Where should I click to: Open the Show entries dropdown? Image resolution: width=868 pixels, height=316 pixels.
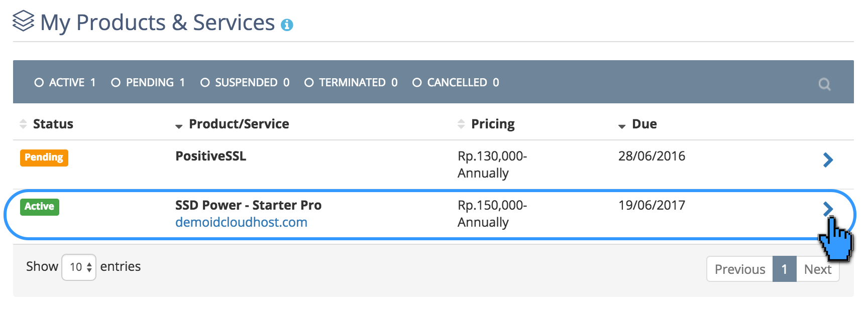[x=78, y=266]
